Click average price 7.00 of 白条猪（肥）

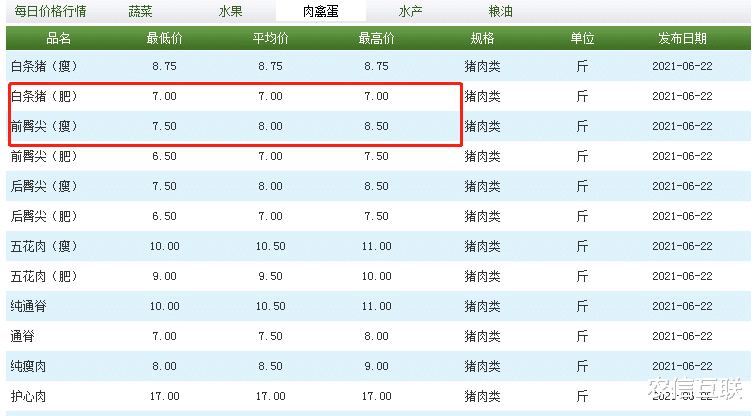pos(271,96)
